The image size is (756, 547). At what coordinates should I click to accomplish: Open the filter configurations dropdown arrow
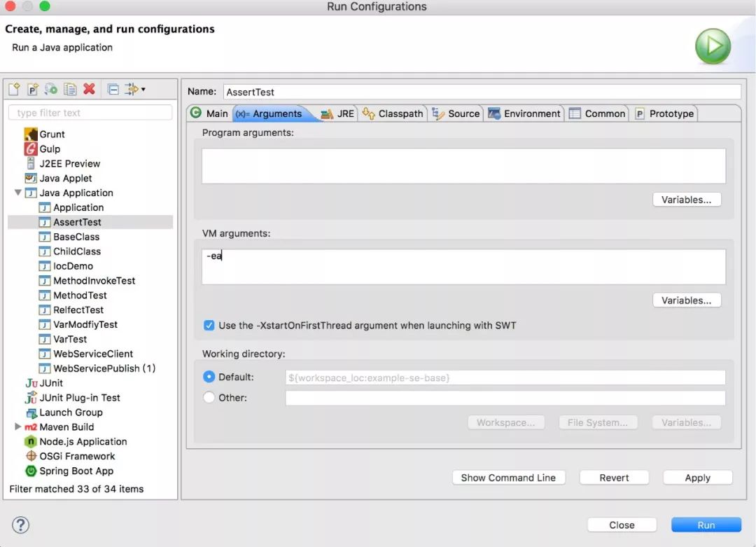(143, 89)
